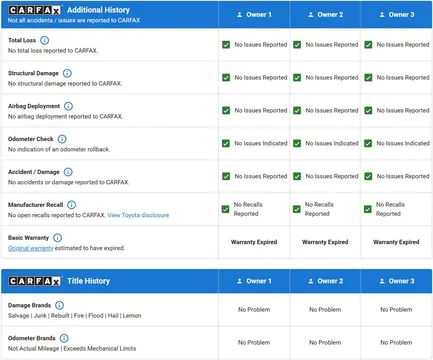Open the Original warranty link
The width and height of the screenshot is (433, 360).
(x=31, y=248)
